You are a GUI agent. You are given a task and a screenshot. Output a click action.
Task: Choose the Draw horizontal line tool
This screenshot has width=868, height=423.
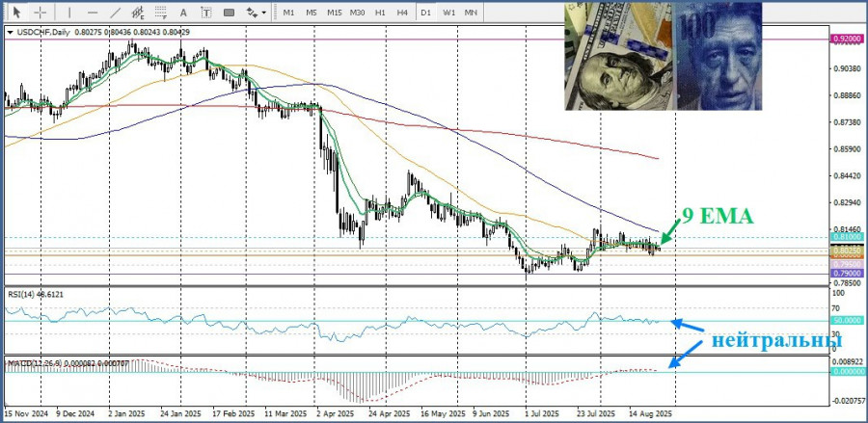click(x=93, y=13)
